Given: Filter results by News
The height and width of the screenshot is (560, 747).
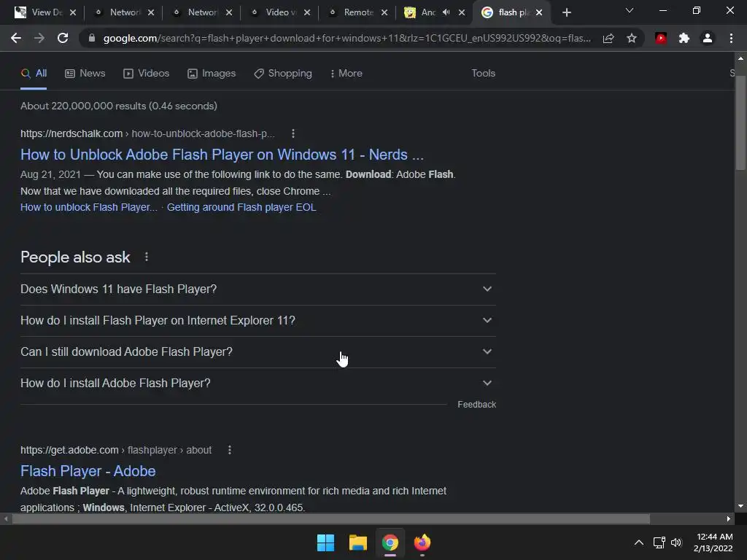Looking at the screenshot, I should (85, 74).
